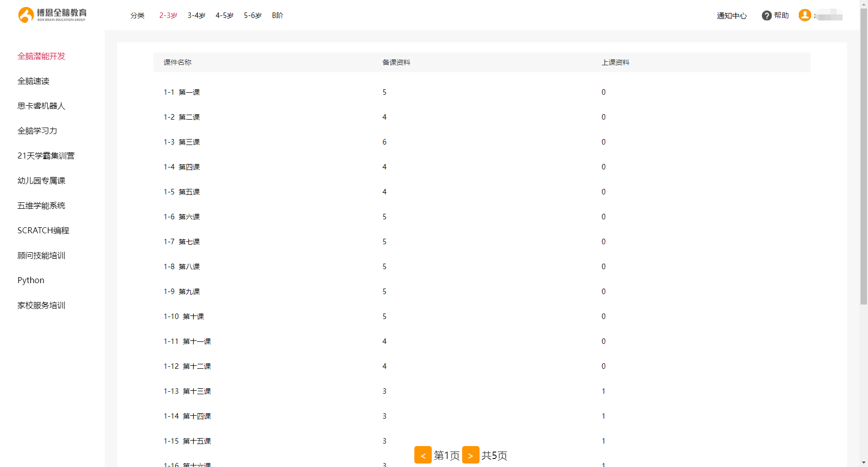Viewport: 868px width, 467px height.
Task: Click the 博恩全脑教育 logo
Action: (52, 15)
